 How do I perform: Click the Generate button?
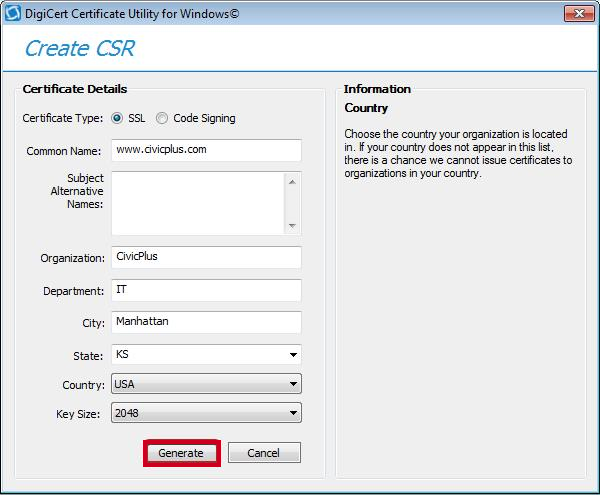(x=182, y=453)
